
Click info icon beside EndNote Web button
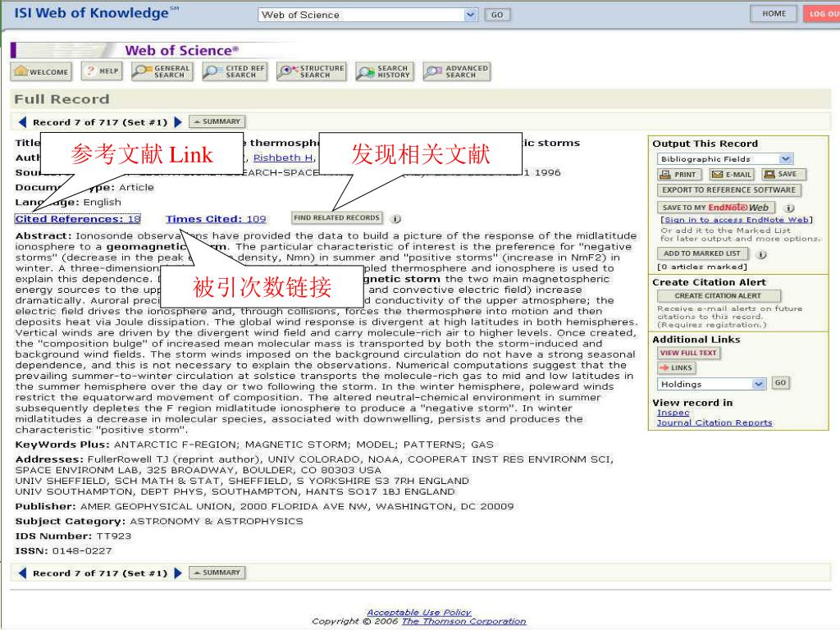[x=789, y=208]
